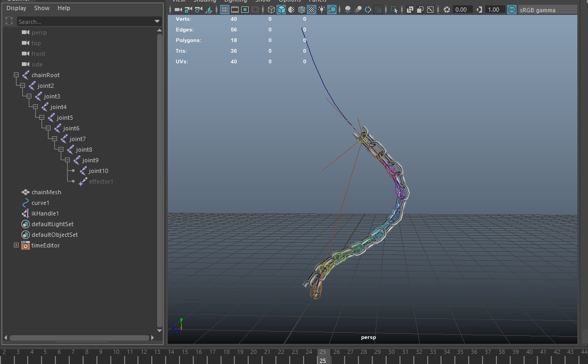The image size is (588, 364).
Task: Collapse the joint7 node
Action: click(54, 139)
